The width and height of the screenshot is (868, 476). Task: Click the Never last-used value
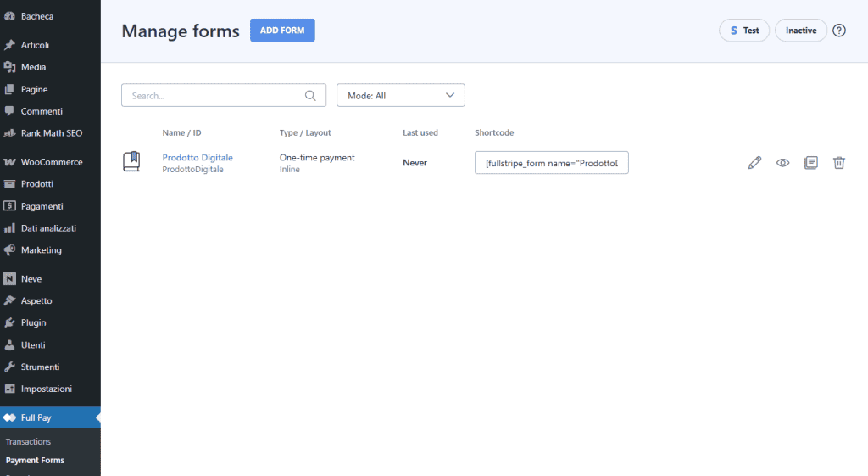(x=415, y=162)
